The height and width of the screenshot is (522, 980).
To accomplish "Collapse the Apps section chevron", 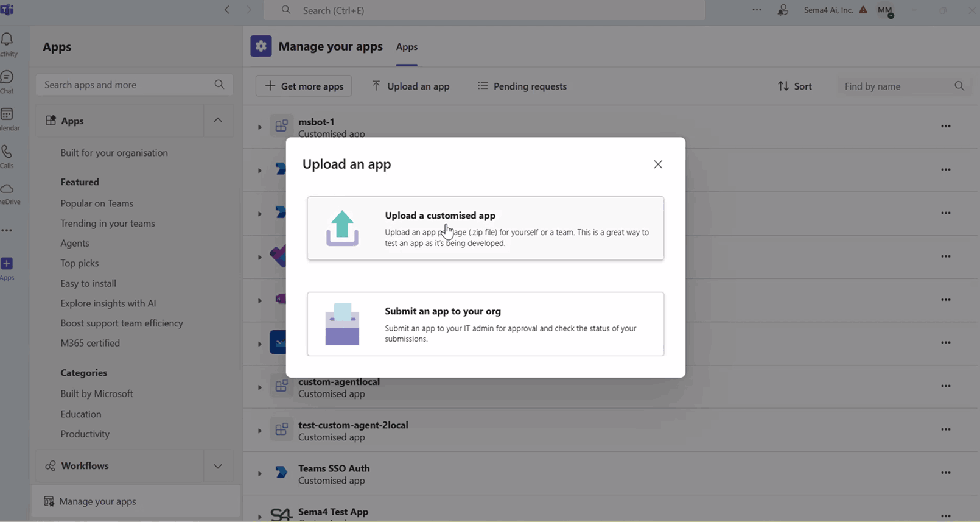I will [218, 121].
